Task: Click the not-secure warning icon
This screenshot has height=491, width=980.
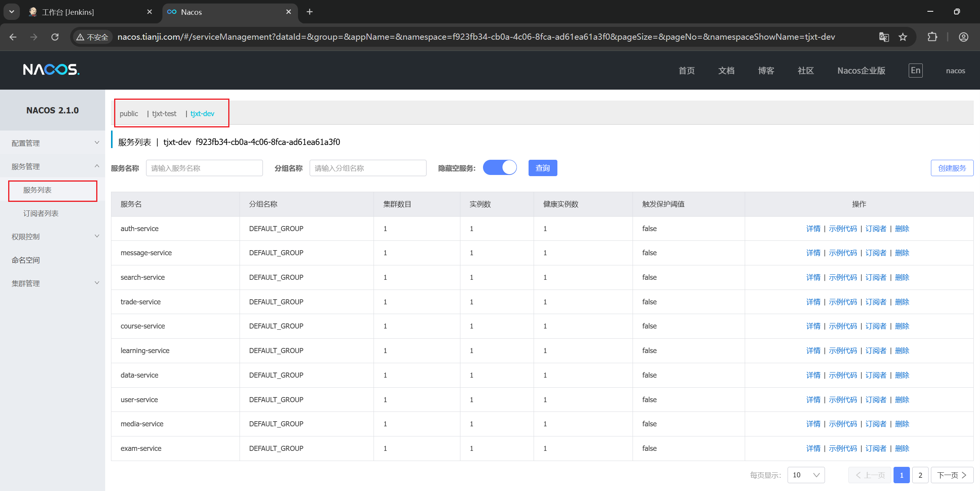Action: 80,37
